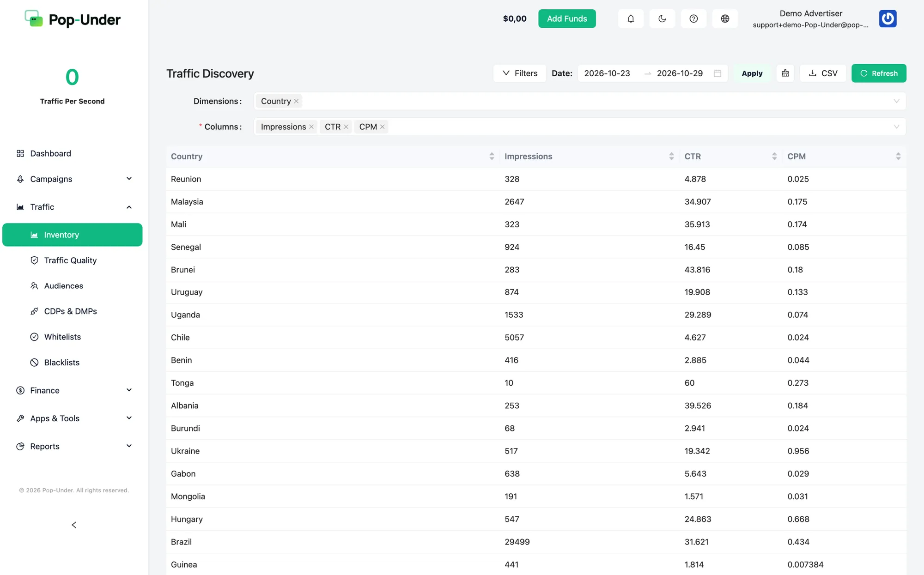924x575 pixels.
Task: Open the language globe icon
Action: pyautogui.click(x=725, y=18)
